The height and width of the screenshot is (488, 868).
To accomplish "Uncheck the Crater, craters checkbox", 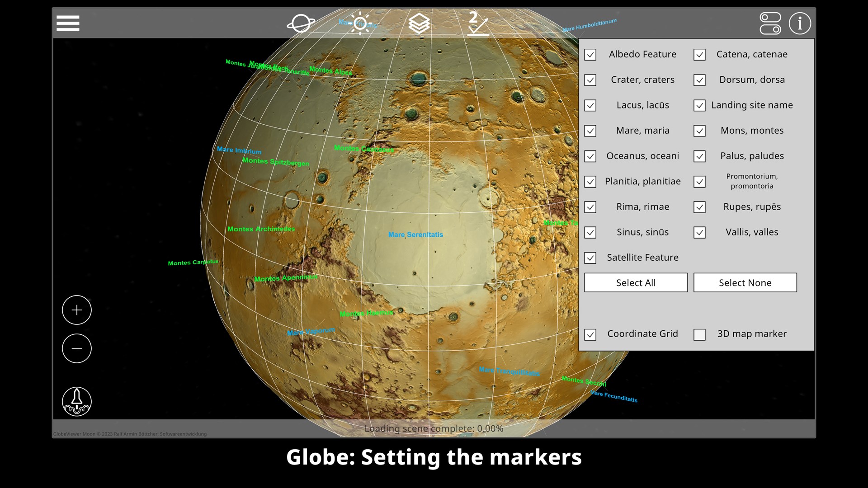I will [590, 80].
